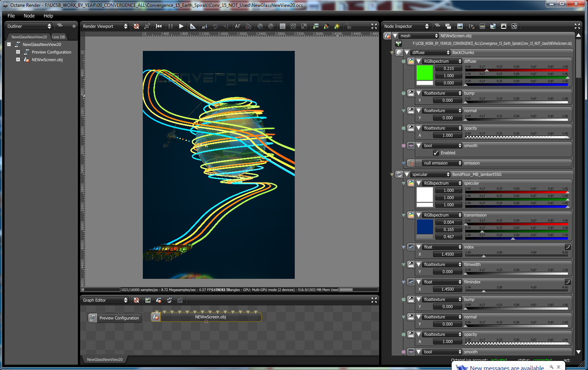Click the green diffuse color swatch
This screenshot has height=370, width=588.
[425, 73]
